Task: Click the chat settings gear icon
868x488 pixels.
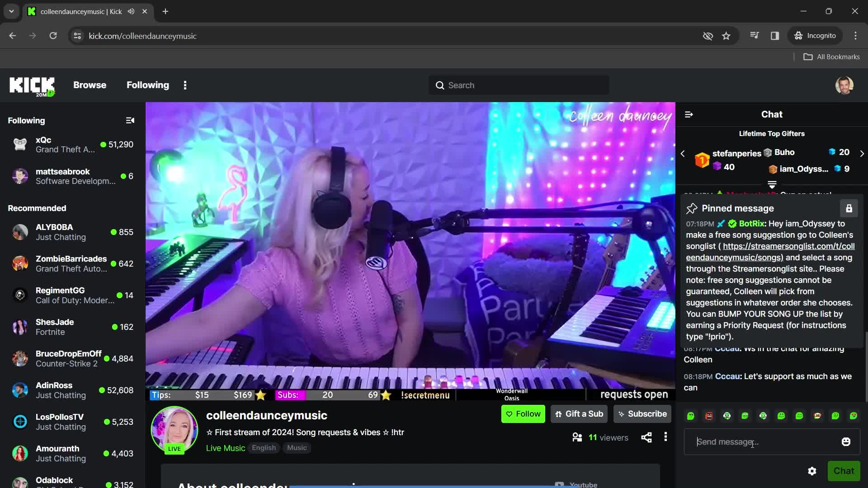Action: pos(812,471)
